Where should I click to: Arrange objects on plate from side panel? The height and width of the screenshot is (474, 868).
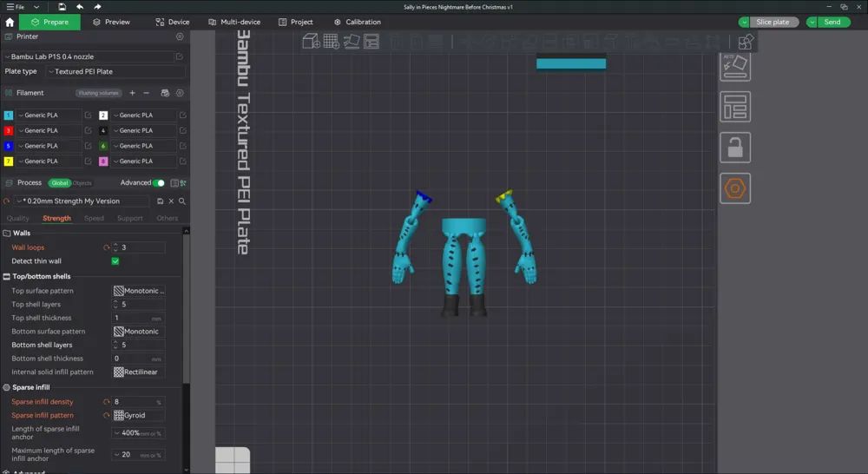[735, 107]
